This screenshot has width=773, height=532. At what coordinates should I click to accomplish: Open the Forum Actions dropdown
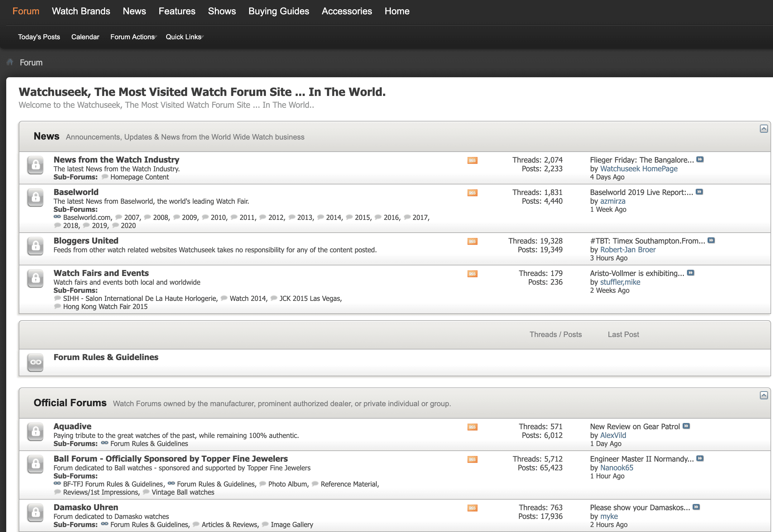tap(134, 37)
